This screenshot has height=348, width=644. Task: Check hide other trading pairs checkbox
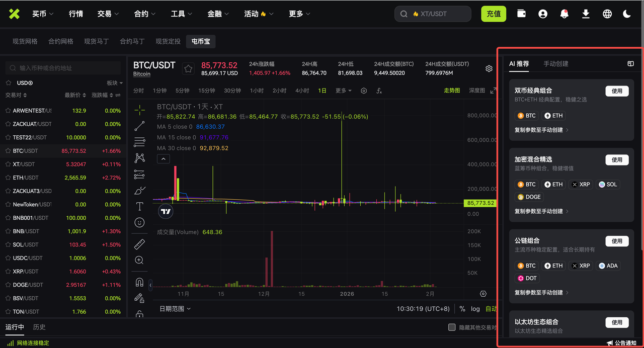pyautogui.click(x=452, y=327)
